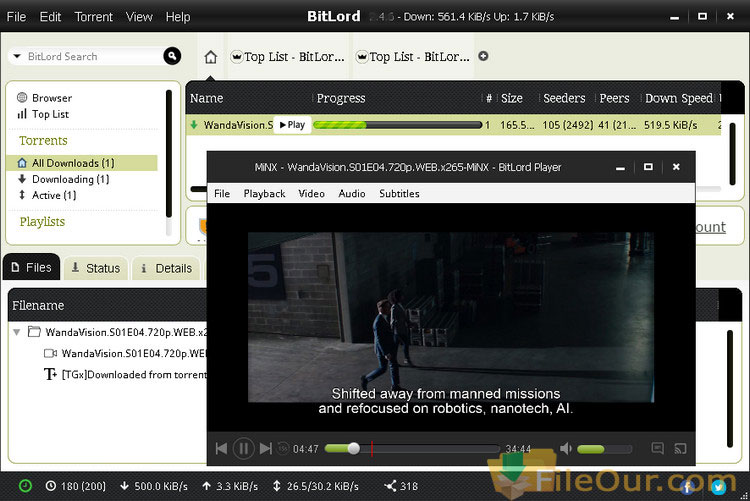
Task: Click the Playlists heading
Action: pyautogui.click(x=42, y=222)
